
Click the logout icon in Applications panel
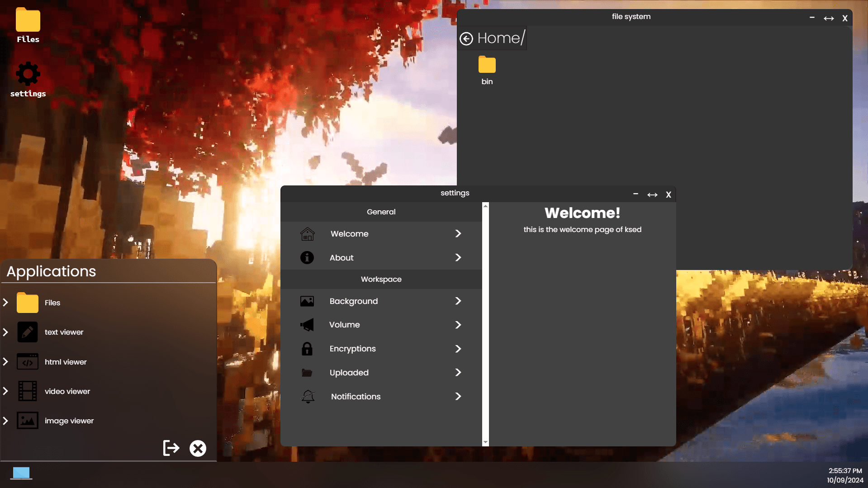click(x=171, y=448)
